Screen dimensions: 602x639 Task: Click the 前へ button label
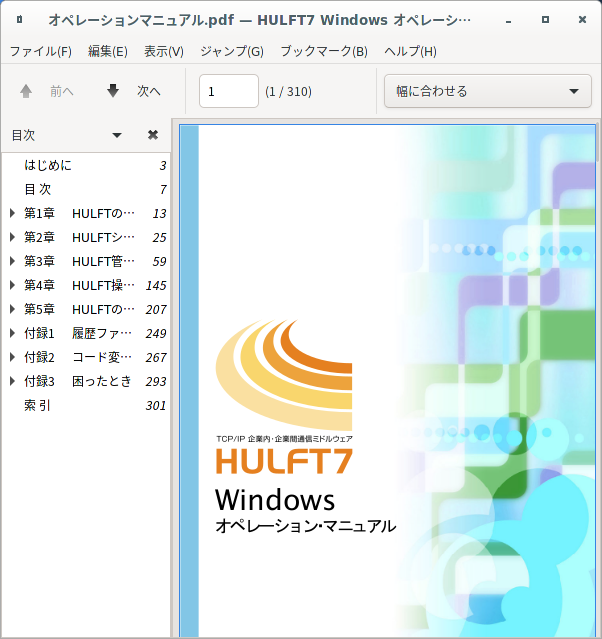[62, 91]
